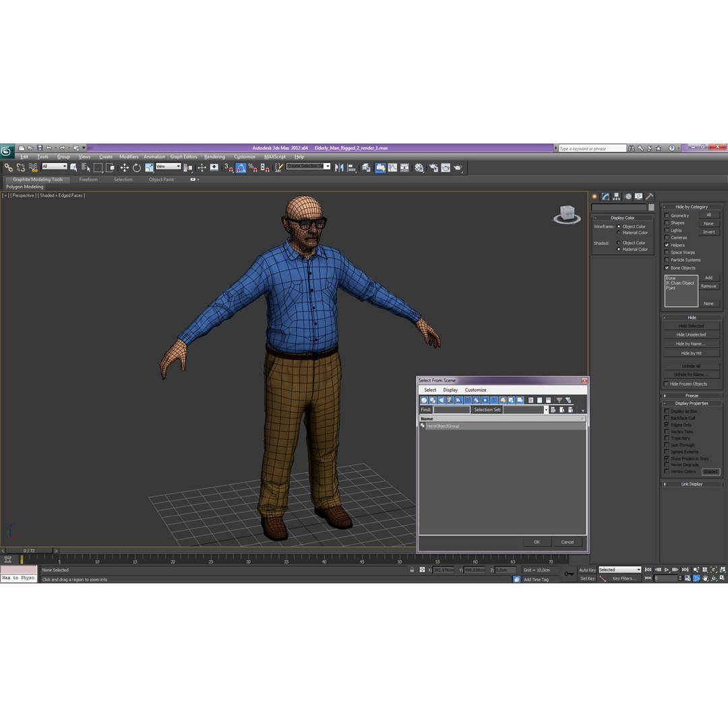The width and height of the screenshot is (728, 728).
Task: Open the Curve Editor icon
Action: pyautogui.click(x=393, y=168)
